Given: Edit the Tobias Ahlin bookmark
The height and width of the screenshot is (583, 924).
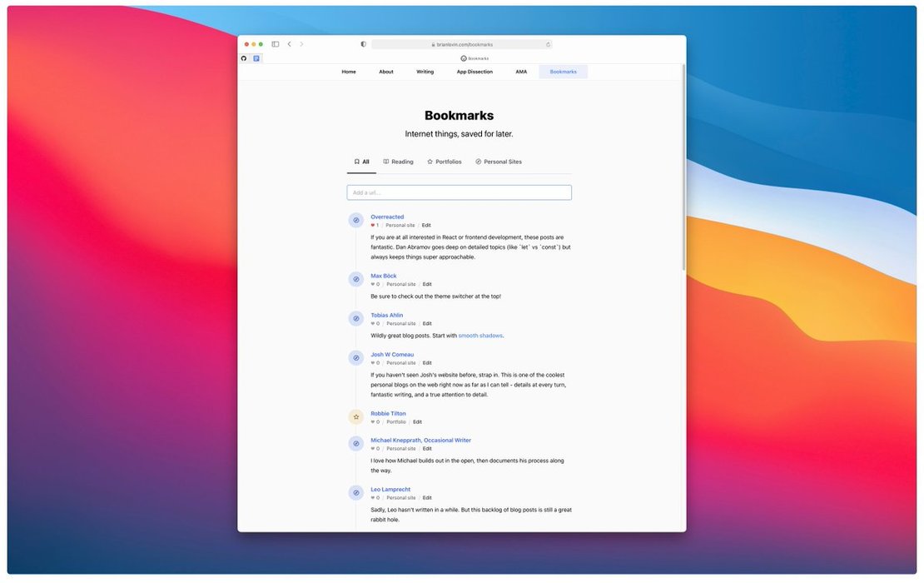Looking at the screenshot, I should pyautogui.click(x=427, y=324).
